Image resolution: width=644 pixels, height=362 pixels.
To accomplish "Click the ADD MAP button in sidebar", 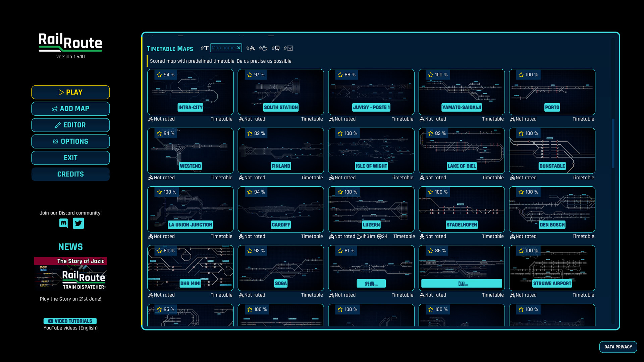I will pos(70,108).
